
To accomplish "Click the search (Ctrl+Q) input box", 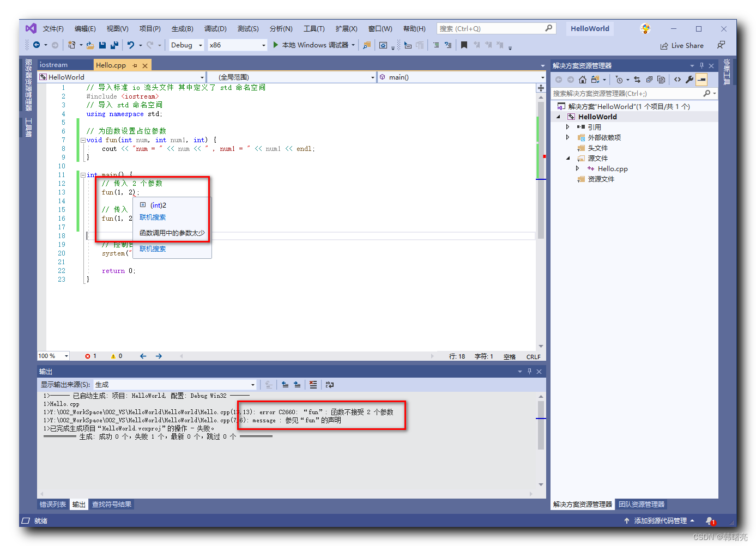I will pos(496,28).
